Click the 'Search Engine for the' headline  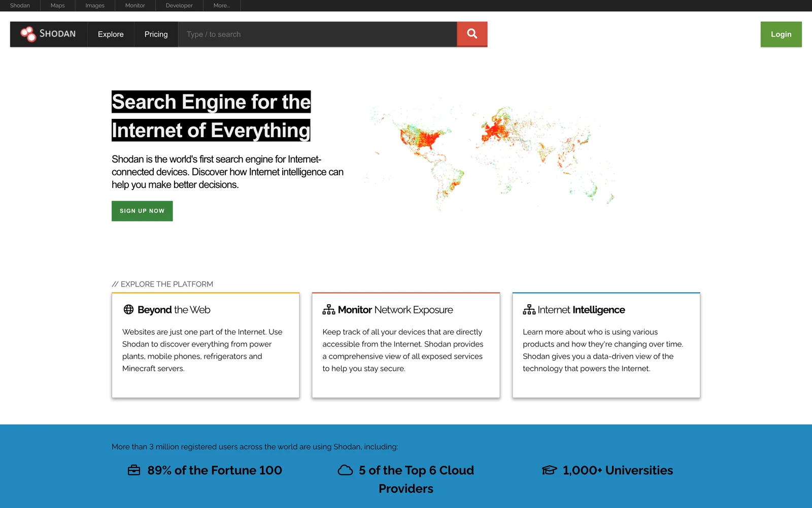pyautogui.click(x=211, y=102)
